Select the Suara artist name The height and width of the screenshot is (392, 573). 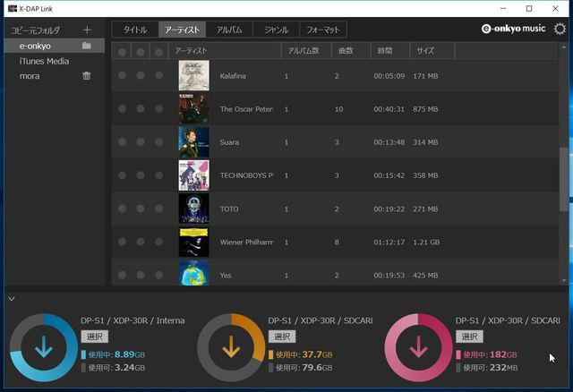click(x=229, y=142)
